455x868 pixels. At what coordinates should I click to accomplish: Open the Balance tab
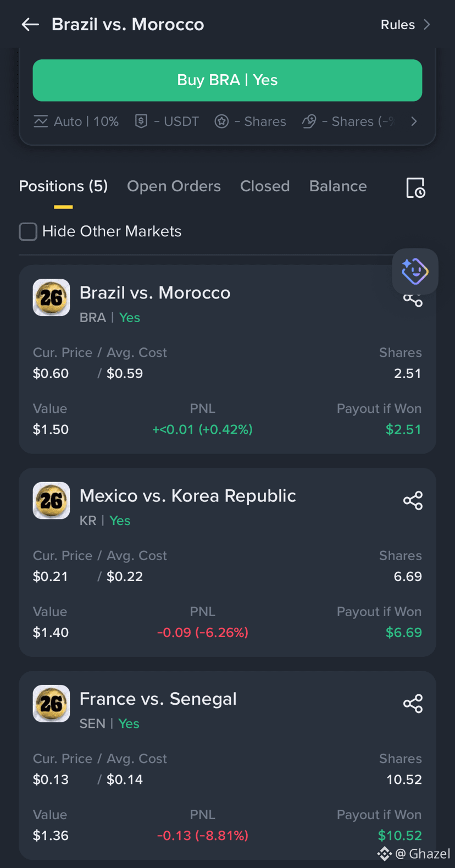338,186
